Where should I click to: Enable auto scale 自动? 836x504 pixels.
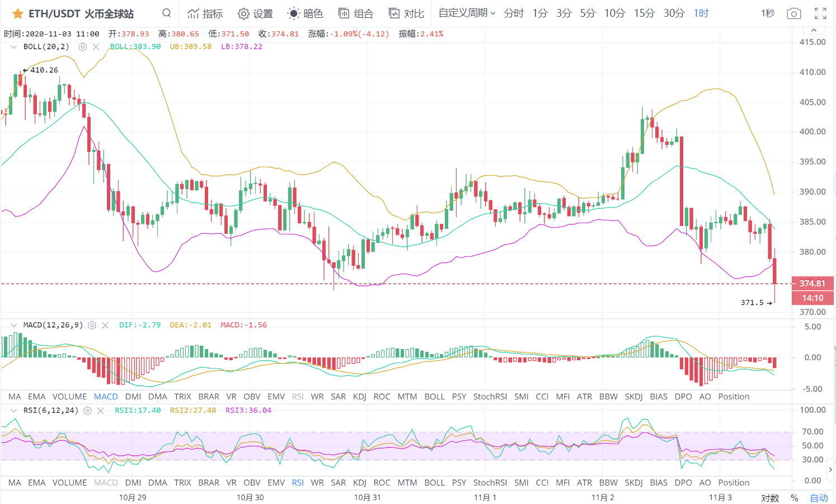tap(819, 498)
